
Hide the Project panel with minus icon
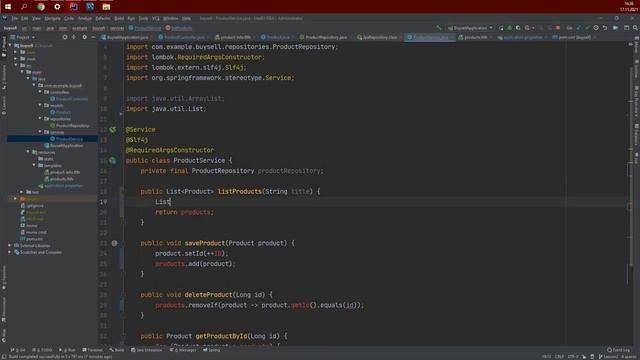93,37
